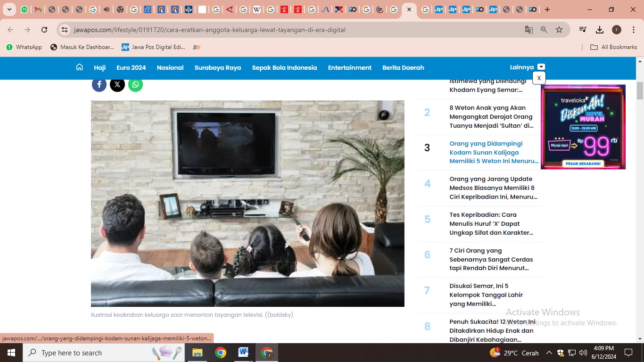Click the scrollbar down arrow
644x362 pixels.
pos(640,339)
